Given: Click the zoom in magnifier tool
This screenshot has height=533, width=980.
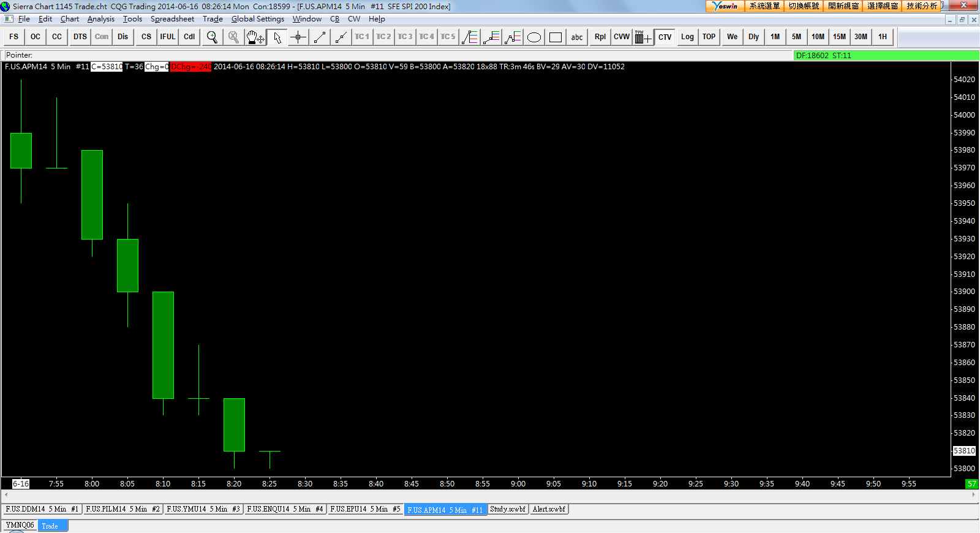Looking at the screenshot, I should [212, 37].
